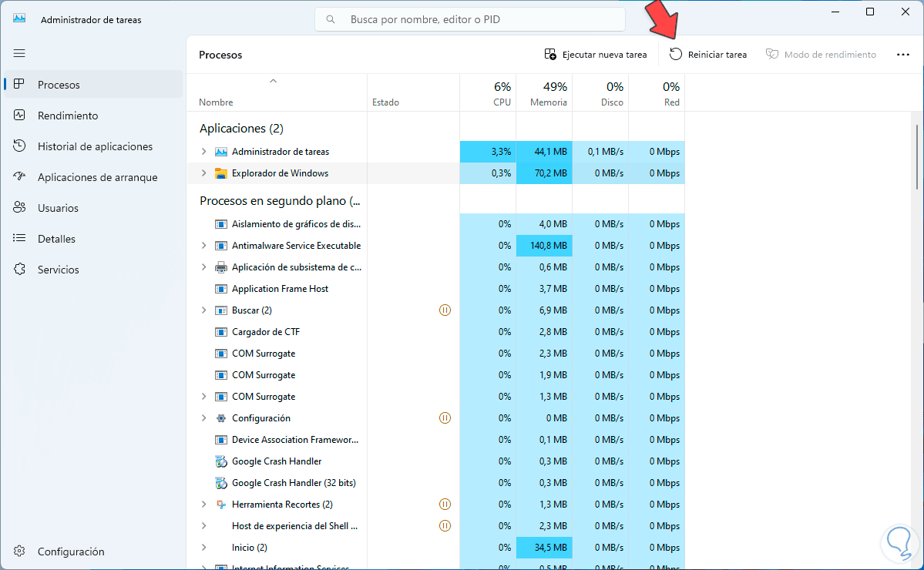Image resolution: width=924 pixels, height=570 pixels.
Task: Sort processes by Red column
Action: tap(657, 94)
